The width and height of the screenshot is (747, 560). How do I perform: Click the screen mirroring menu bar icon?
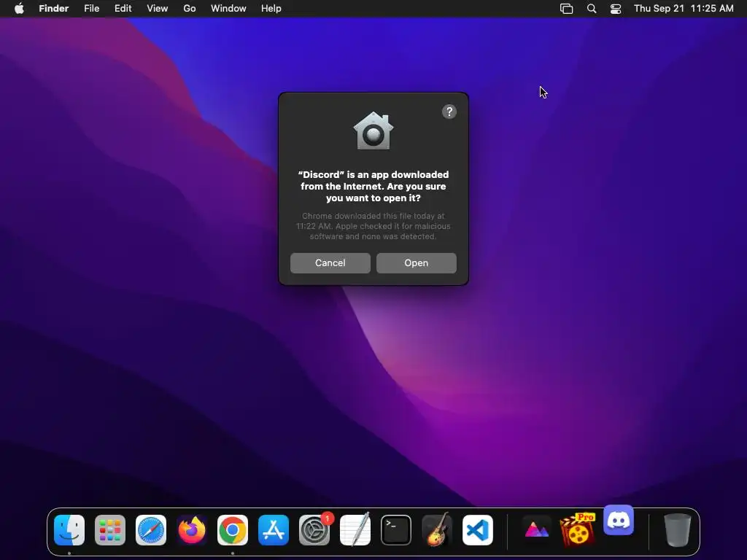point(566,9)
